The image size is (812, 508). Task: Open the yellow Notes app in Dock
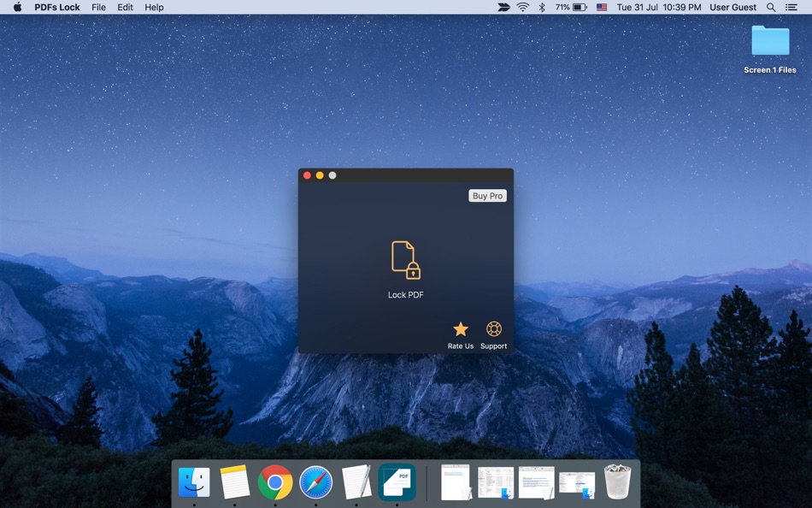pos(234,482)
